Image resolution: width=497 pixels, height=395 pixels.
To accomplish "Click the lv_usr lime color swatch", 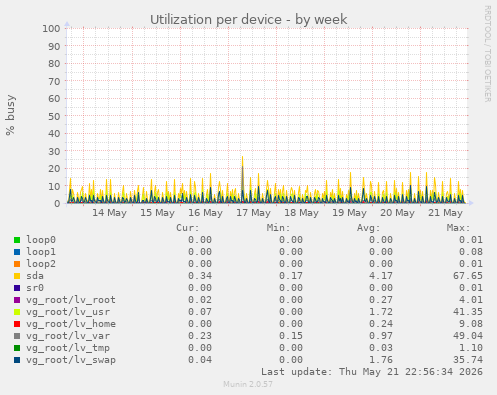I will coord(17,312).
